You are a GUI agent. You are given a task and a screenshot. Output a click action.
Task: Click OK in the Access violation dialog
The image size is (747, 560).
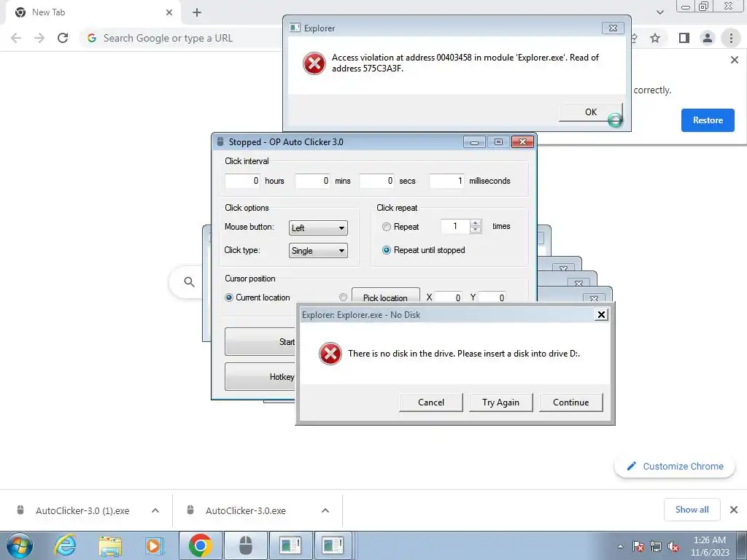tap(590, 112)
